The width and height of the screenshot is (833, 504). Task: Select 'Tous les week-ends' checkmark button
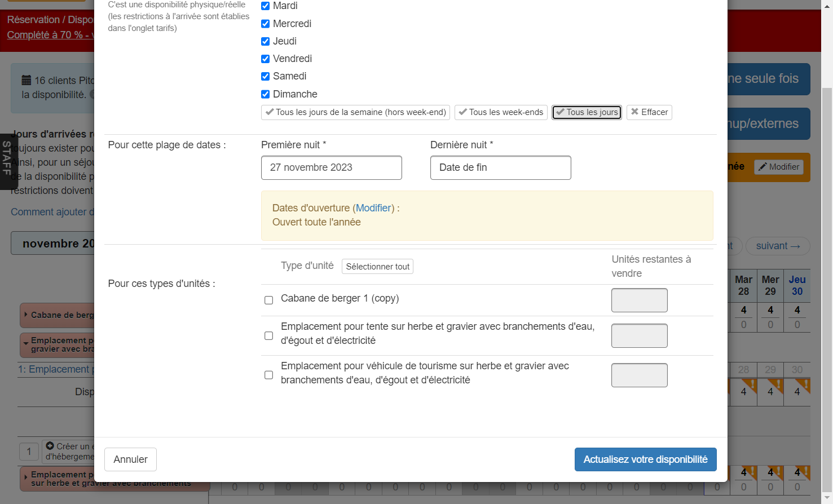click(x=501, y=112)
